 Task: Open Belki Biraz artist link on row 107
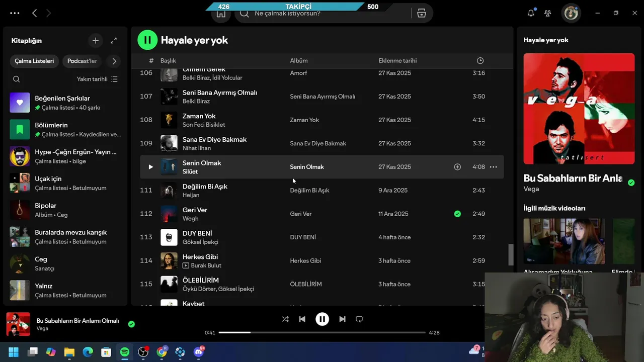coord(196,101)
